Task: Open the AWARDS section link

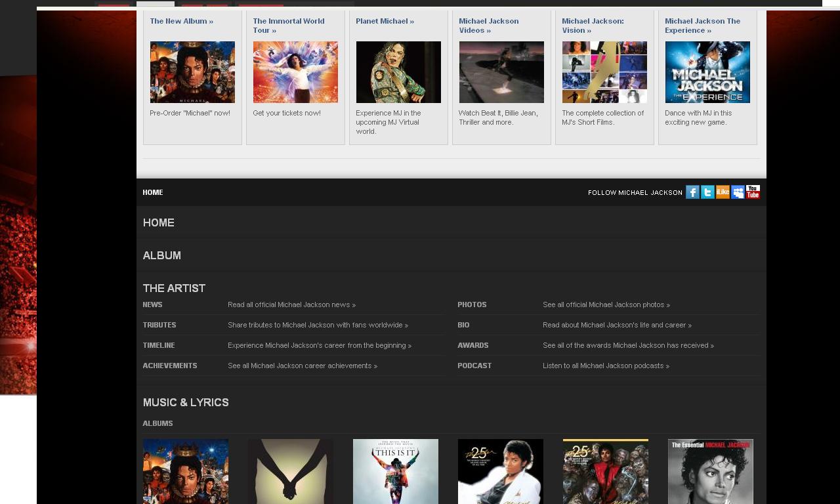Action: tap(473, 346)
